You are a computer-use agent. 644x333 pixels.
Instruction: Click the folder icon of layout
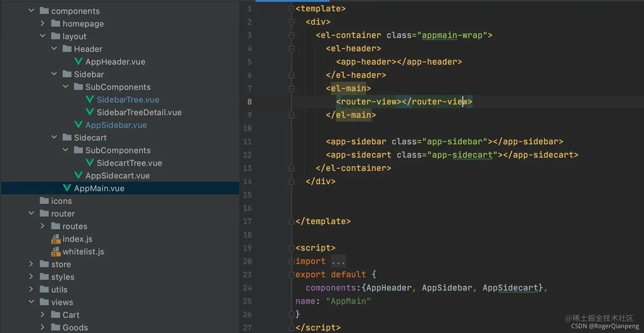click(x=55, y=36)
